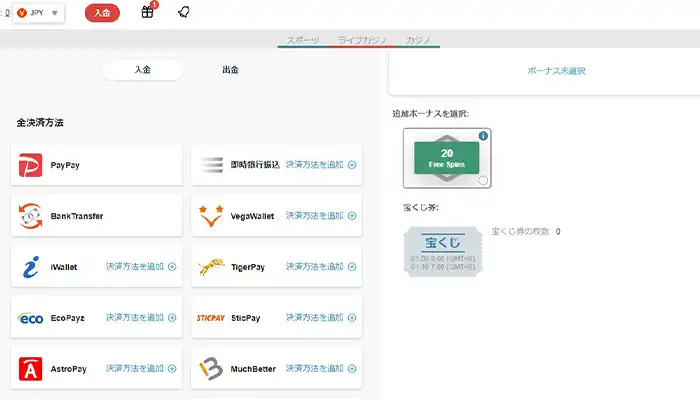Click the EcoPayz eco logo
Screen dimensions: 700x400
[30, 318]
